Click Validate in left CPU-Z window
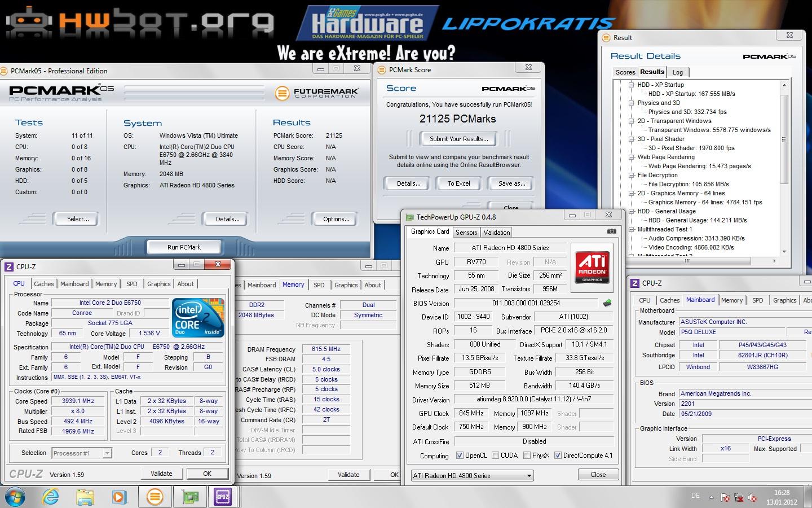812x508 pixels. tap(161, 474)
